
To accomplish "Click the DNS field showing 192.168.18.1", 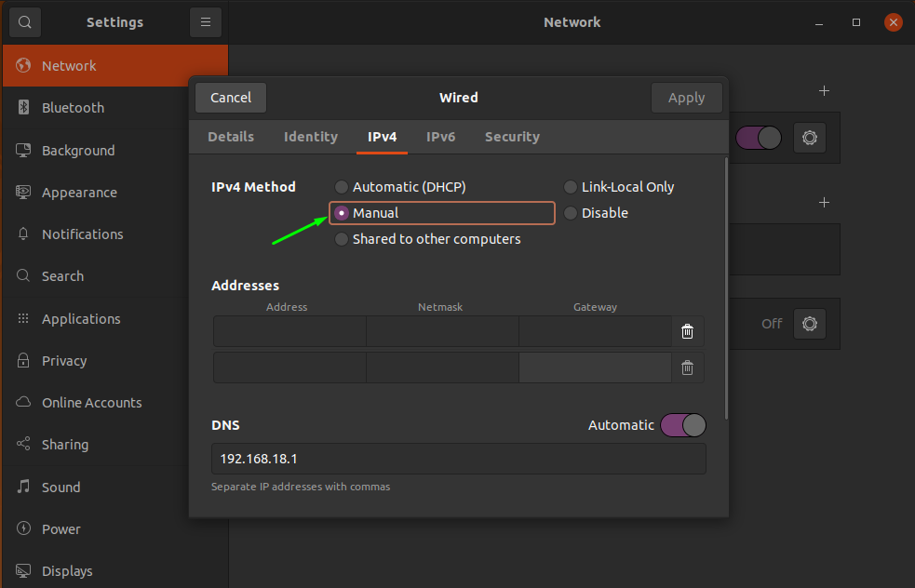I will click(x=459, y=459).
